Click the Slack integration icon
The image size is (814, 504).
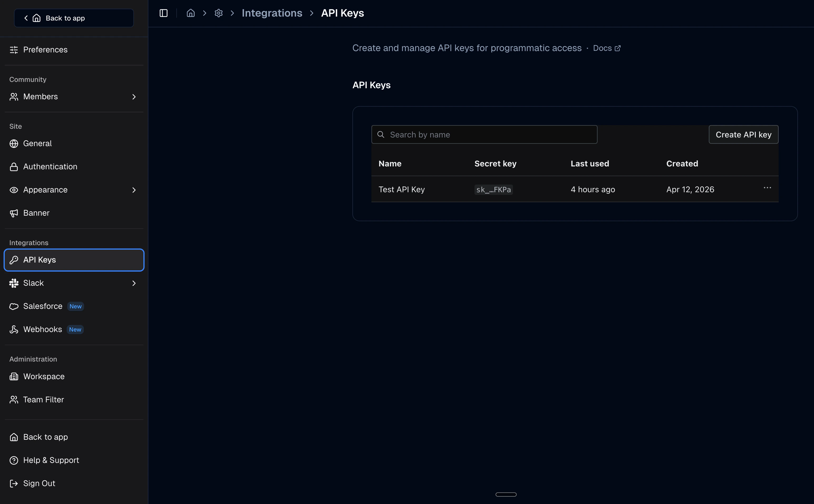[14, 283]
